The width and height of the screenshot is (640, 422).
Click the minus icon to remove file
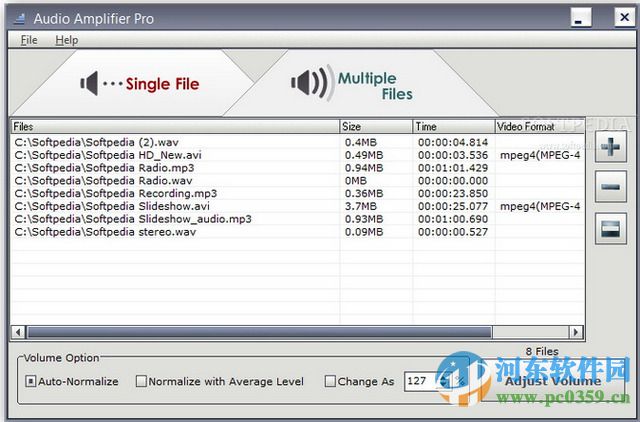(611, 187)
